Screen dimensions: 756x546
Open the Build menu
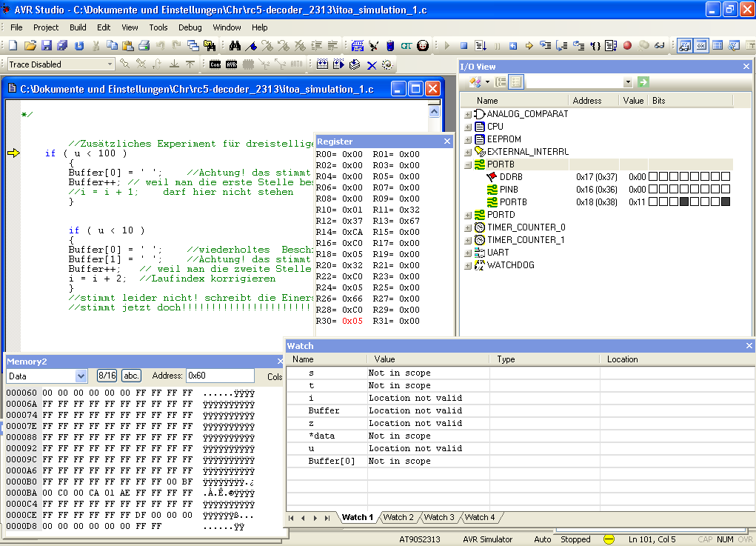click(78, 27)
